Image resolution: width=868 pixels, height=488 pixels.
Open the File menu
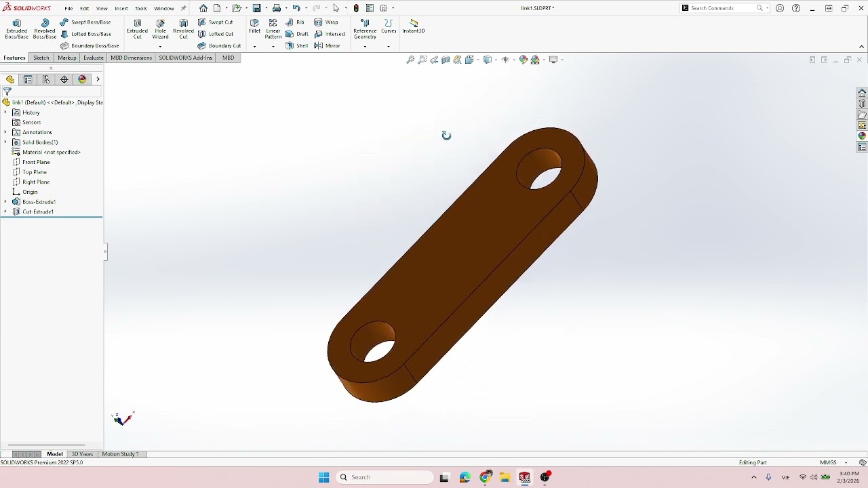click(68, 8)
